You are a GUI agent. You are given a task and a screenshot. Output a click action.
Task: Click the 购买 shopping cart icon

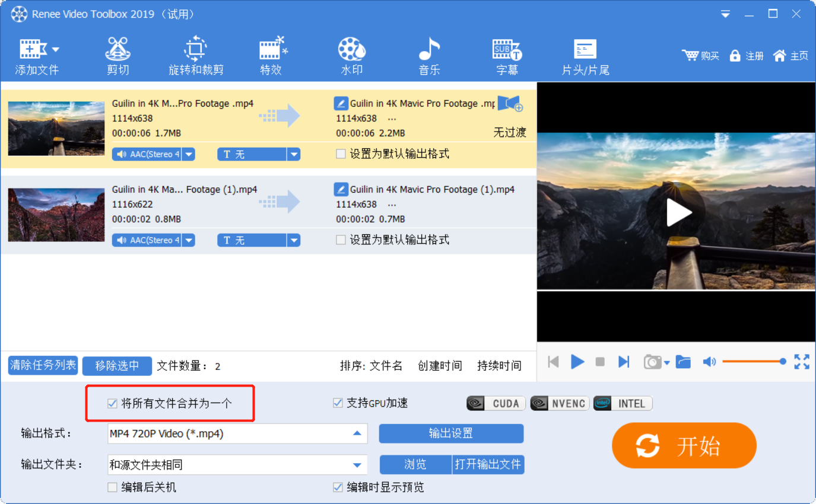tap(690, 55)
